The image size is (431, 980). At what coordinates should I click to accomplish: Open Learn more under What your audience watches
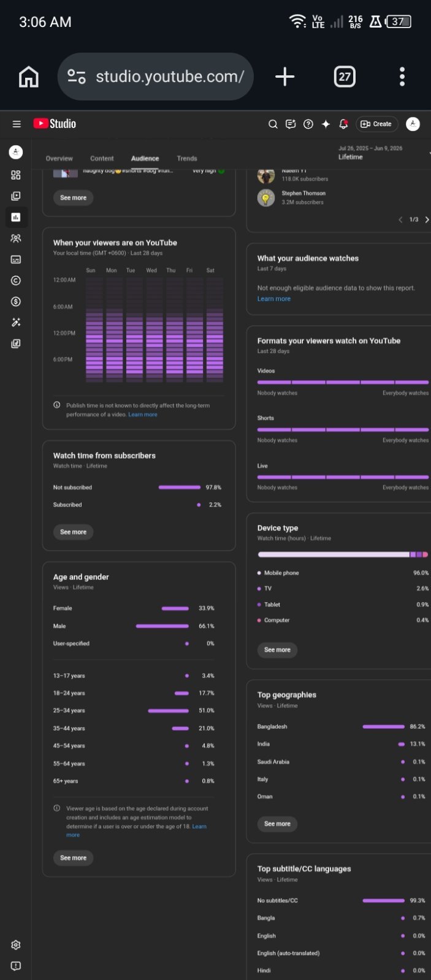click(274, 299)
